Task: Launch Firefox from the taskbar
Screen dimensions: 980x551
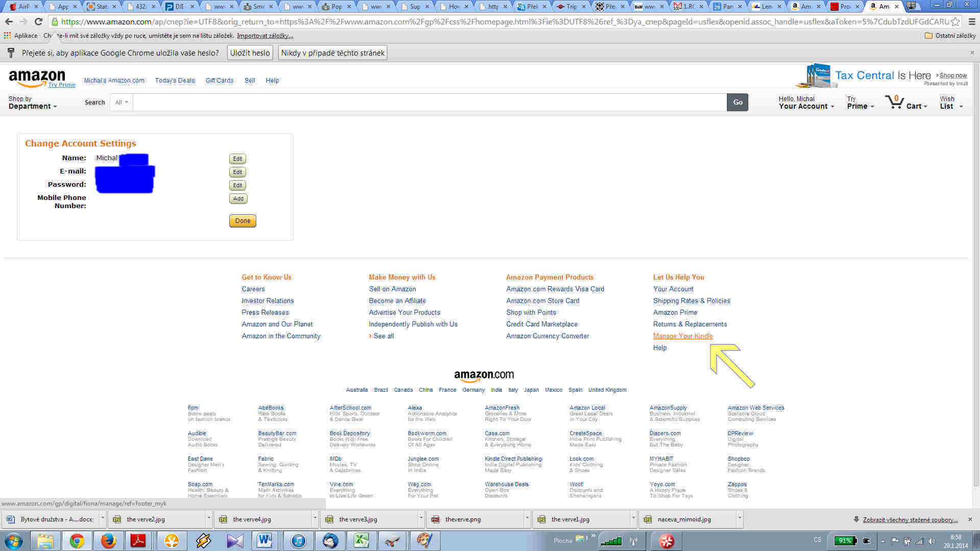Action: point(108,541)
